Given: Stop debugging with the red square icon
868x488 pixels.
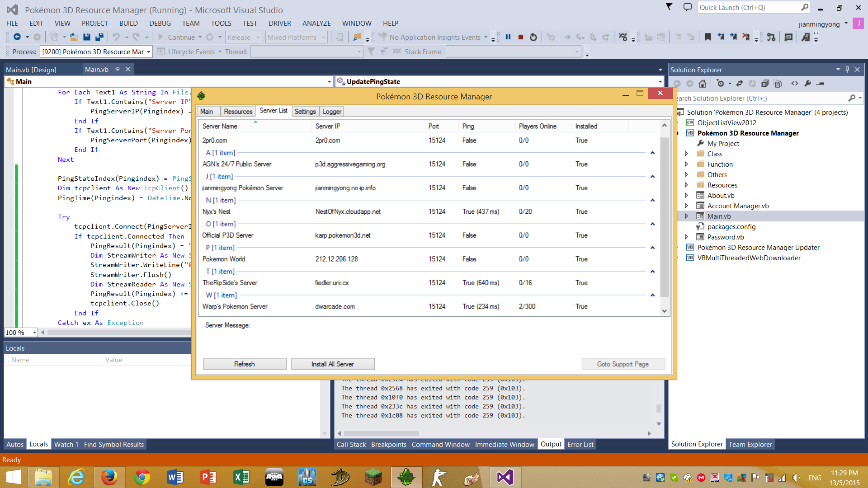Looking at the screenshot, I should 521,37.
